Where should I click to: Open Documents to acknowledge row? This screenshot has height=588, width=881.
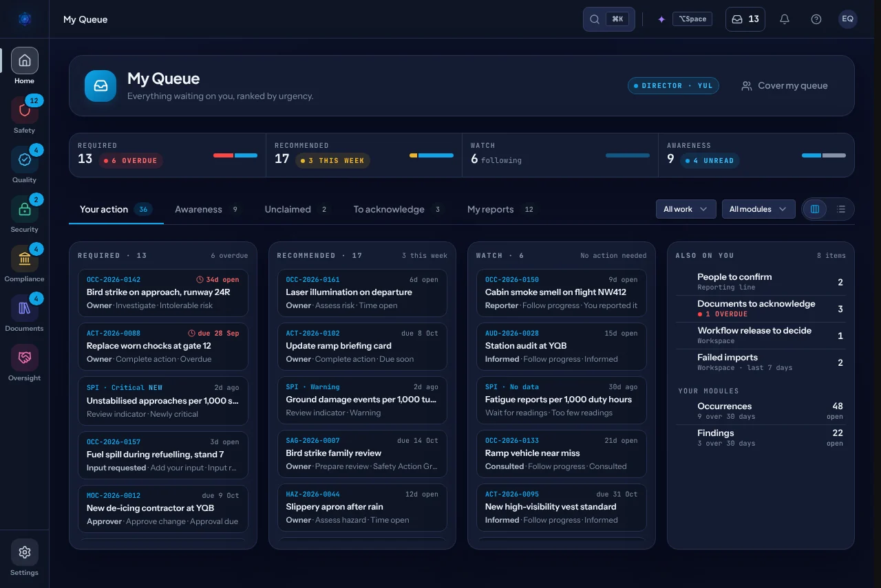click(761, 309)
